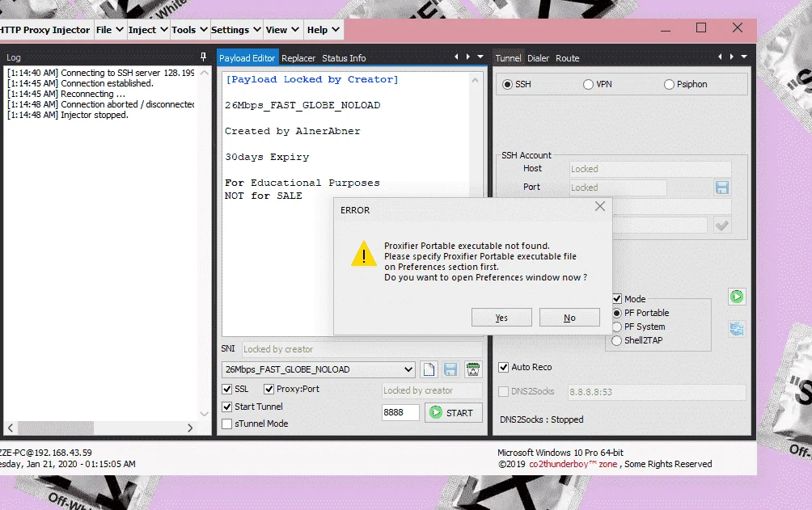Image resolution: width=812 pixels, height=510 pixels.
Task: Click Yes in the ERROR dialog
Action: pos(501,318)
